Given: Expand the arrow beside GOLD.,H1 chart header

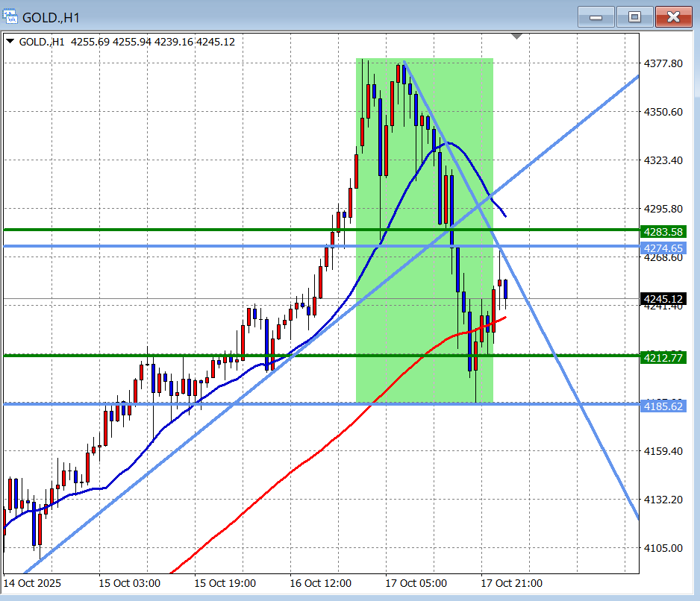Looking at the screenshot, I should click(x=10, y=42).
